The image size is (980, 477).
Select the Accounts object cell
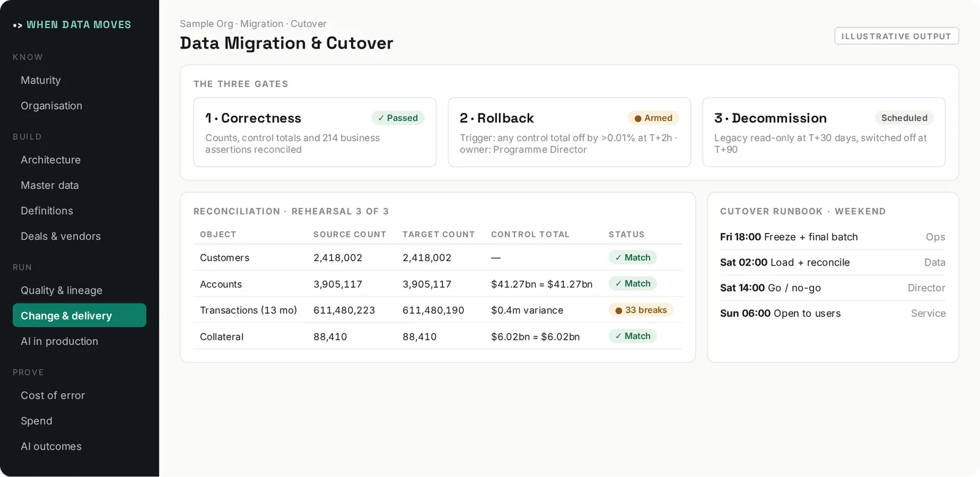(x=221, y=284)
